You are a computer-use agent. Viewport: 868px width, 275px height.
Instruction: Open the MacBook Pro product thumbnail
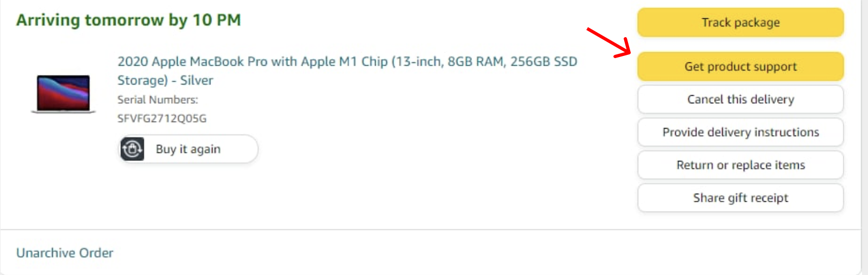[x=63, y=94]
